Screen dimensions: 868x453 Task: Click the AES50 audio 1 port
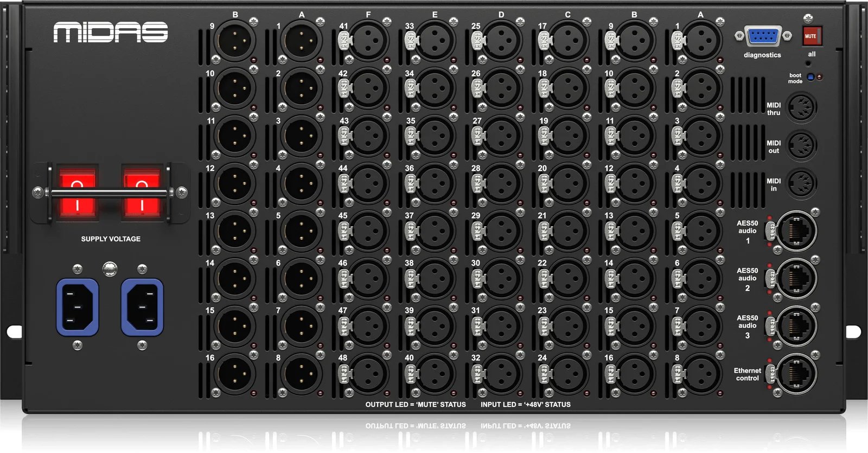[x=796, y=231]
